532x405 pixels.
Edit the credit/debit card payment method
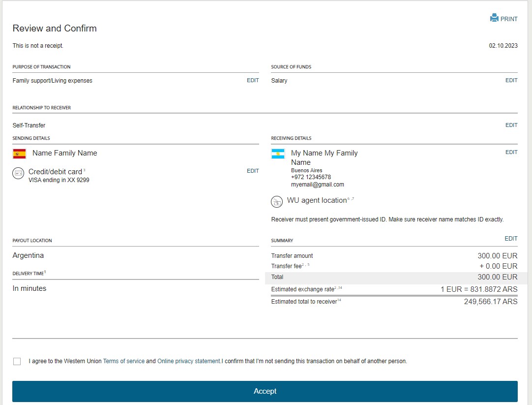[253, 171]
